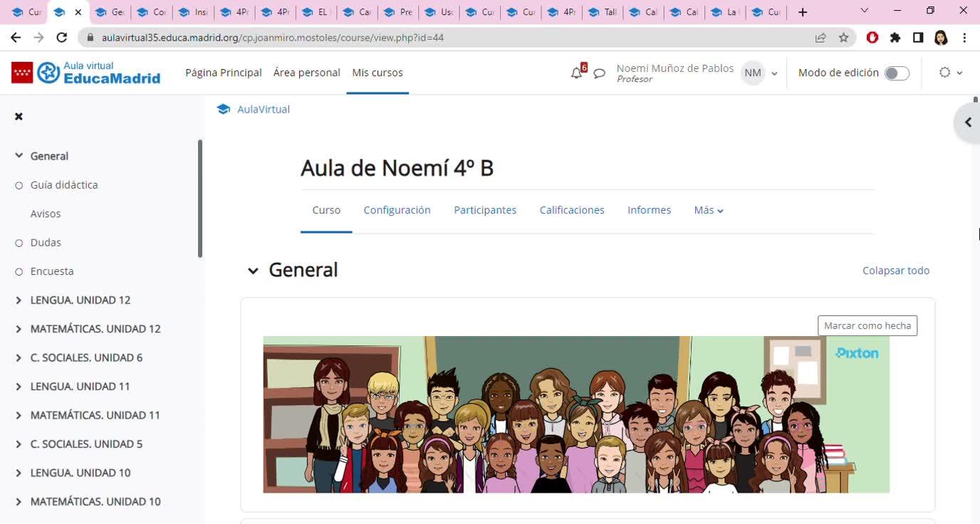980x524 pixels.
Task: Click Colapsar todo
Action: tap(896, 271)
